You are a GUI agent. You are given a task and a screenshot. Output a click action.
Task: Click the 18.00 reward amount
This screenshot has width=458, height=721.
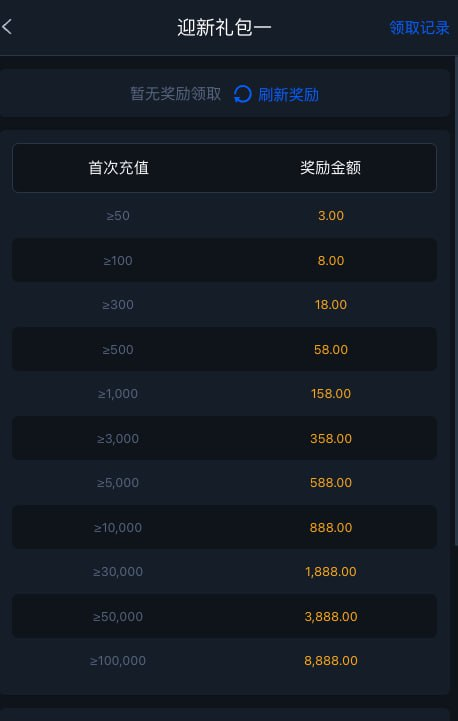pyautogui.click(x=331, y=305)
